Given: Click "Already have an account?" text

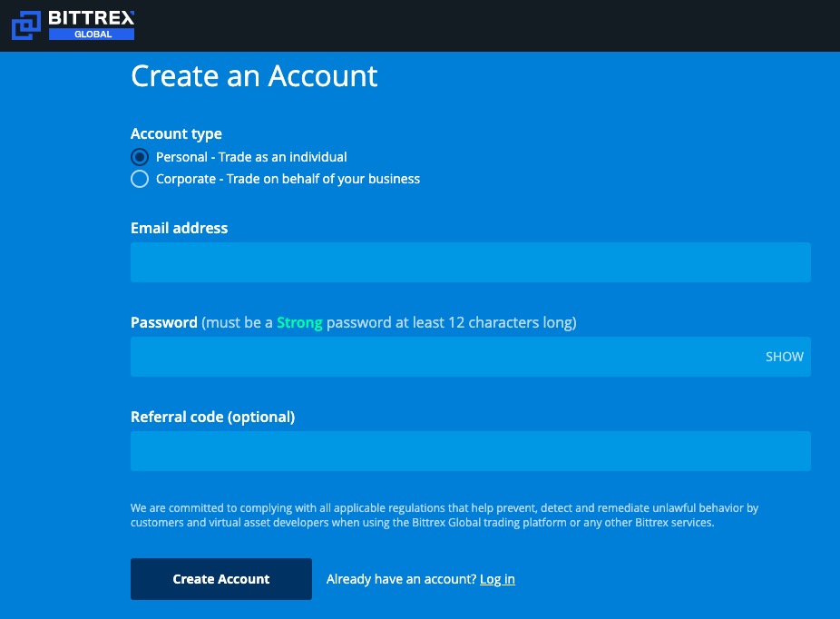Looking at the screenshot, I should [x=401, y=579].
